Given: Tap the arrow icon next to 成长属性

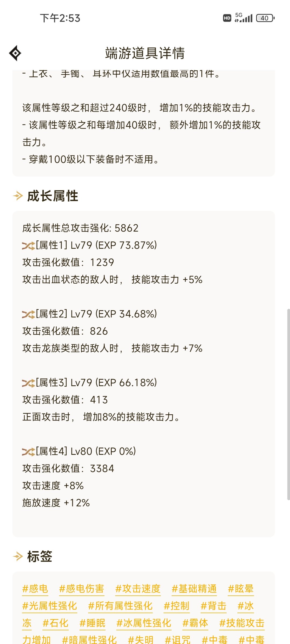Looking at the screenshot, I should (x=18, y=196).
